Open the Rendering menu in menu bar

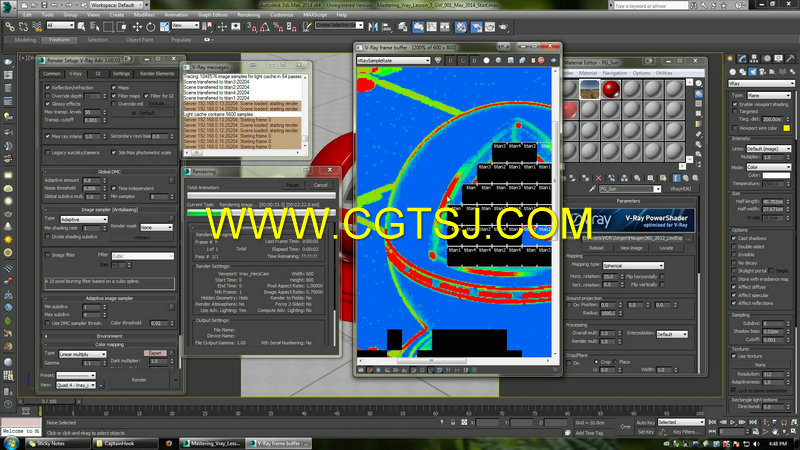(248, 15)
